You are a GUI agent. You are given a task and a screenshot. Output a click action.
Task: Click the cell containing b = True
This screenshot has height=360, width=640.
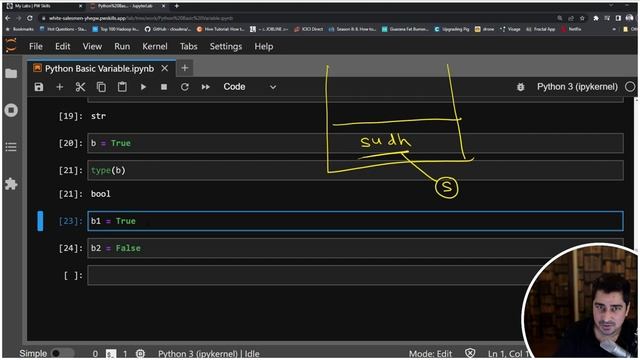[355, 143]
